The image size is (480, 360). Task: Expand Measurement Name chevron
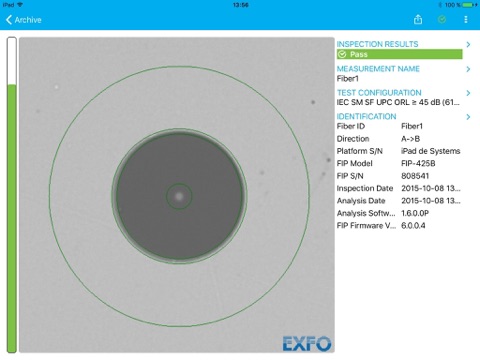468,69
